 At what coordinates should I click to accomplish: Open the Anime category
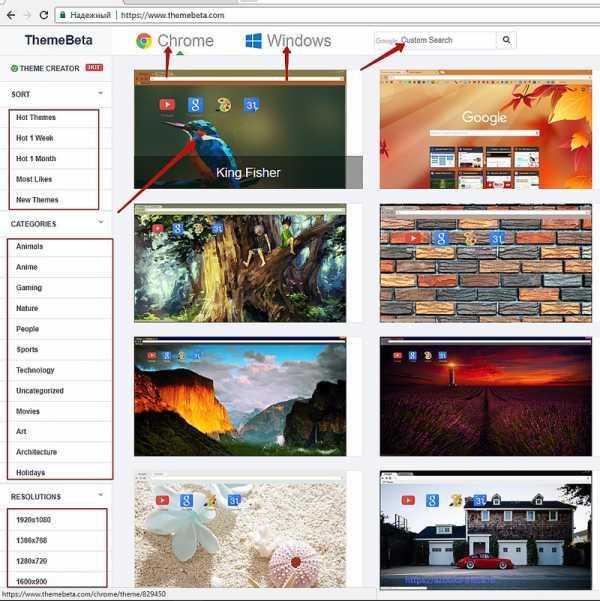pos(27,267)
